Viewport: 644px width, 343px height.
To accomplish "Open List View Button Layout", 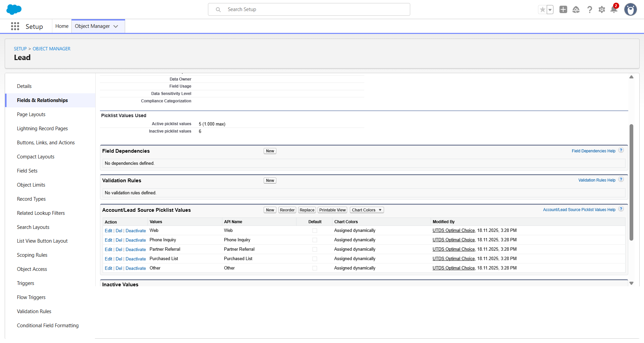I will 42,241.
